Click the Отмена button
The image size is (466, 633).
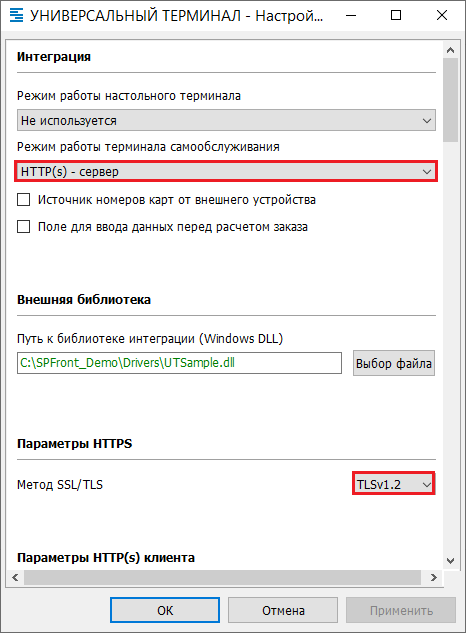click(283, 610)
